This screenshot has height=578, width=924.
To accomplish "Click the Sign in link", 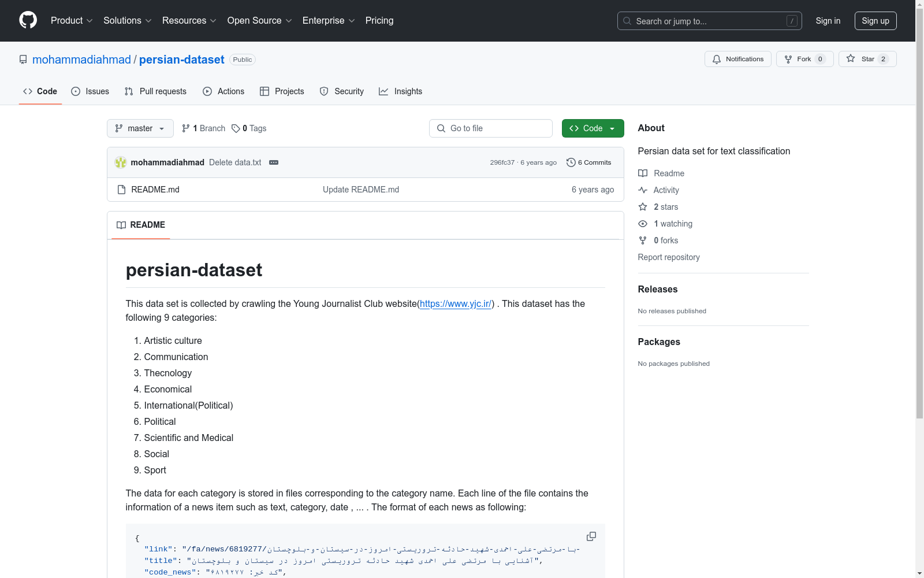I will tap(828, 21).
